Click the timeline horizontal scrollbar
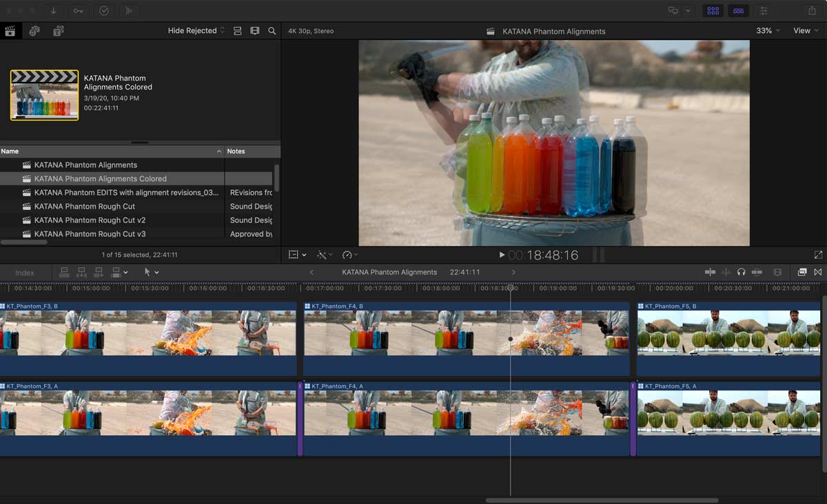 pyautogui.click(x=602, y=501)
